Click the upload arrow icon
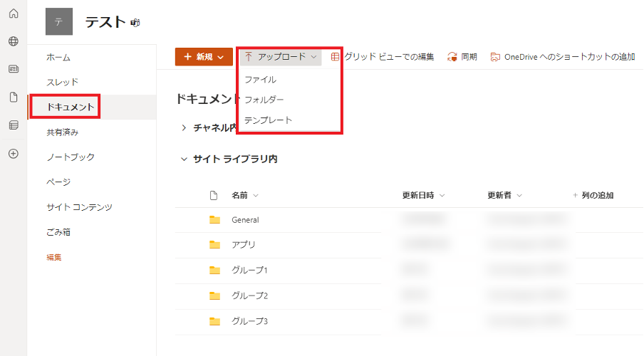Screen dimensions: 644x356 click(249, 57)
